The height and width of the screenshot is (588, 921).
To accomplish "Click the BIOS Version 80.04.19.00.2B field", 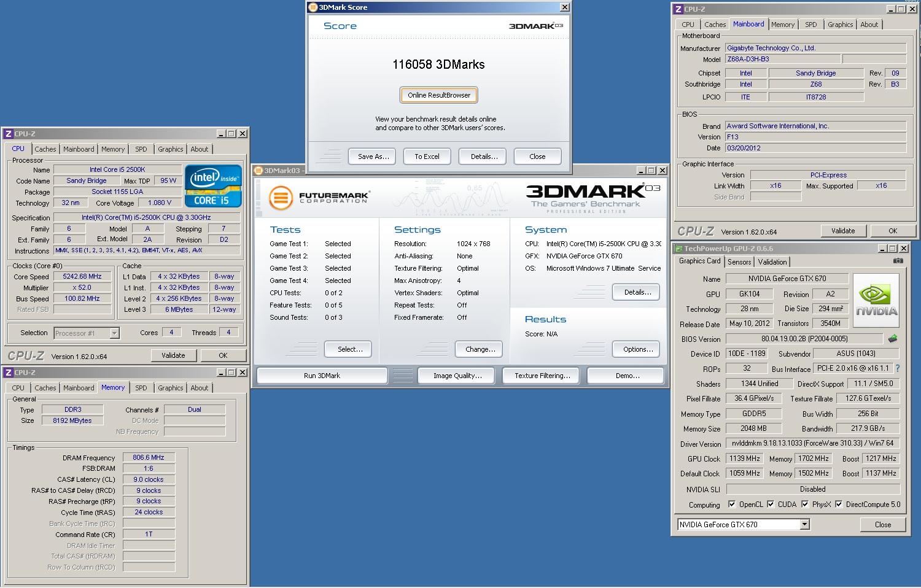I will tap(804, 339).
